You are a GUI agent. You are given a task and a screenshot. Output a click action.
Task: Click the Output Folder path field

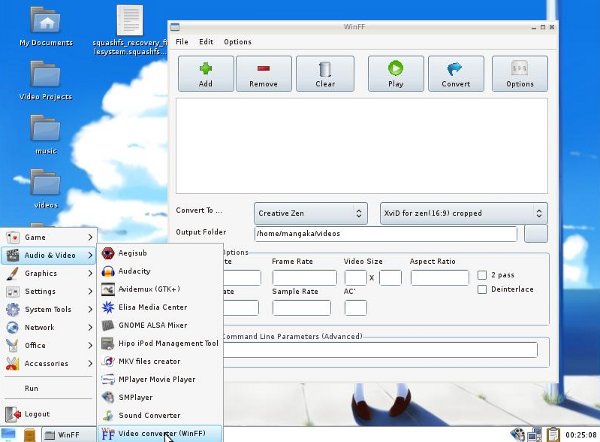(386, 233)
